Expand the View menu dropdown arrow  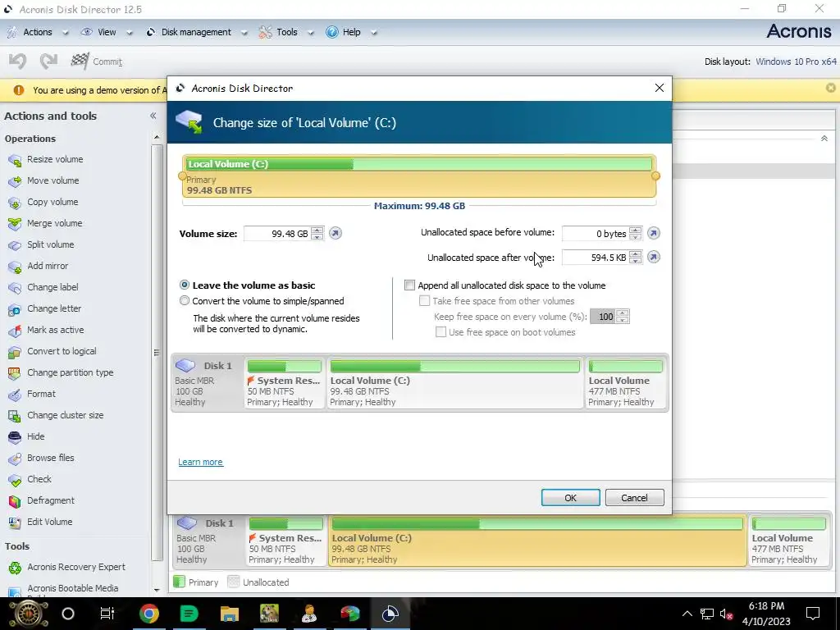(x=129, y=33)
